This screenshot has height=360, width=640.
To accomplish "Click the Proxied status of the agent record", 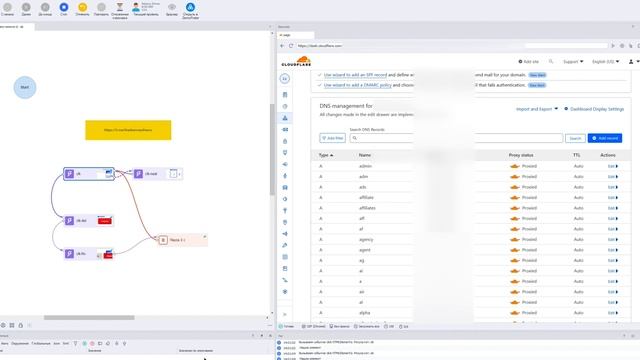I will point(524,250).
